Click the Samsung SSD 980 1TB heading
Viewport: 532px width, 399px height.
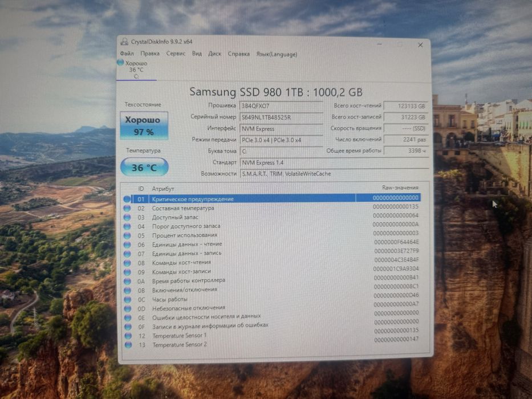[276, 92]
